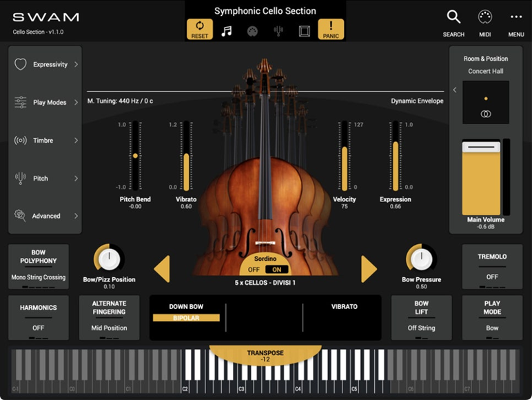Toggle the HARMONICS OFF switch
This screenshot has height=400, width=532.
pos(39,317)
